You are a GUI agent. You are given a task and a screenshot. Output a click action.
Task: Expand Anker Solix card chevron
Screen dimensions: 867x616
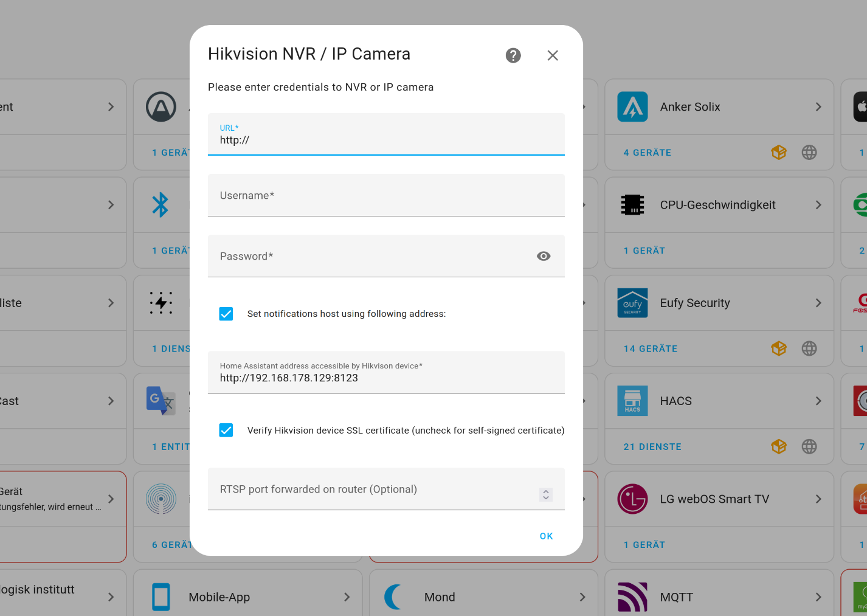point(818,107)
